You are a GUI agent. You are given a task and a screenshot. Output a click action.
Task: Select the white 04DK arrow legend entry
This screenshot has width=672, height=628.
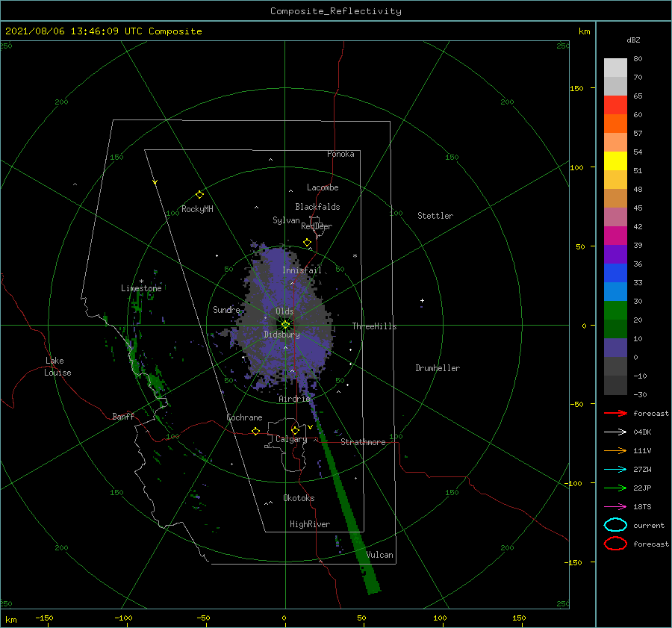click(x=615, y=432)
